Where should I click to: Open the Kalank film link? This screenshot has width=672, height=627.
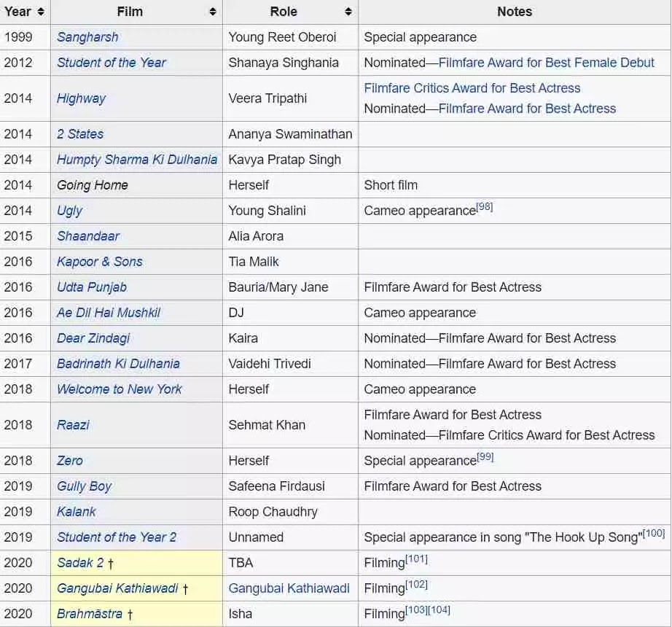(x=77, y=512)
